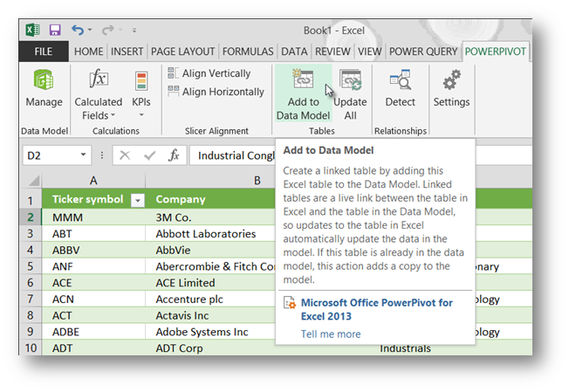Open the Manage Data Model window

(x=44, y=89)
